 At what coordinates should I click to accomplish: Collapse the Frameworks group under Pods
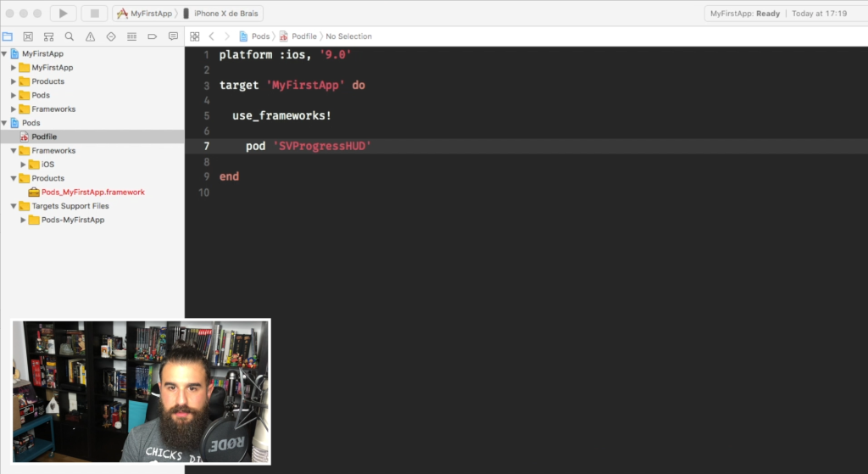(x=14, y=151)
